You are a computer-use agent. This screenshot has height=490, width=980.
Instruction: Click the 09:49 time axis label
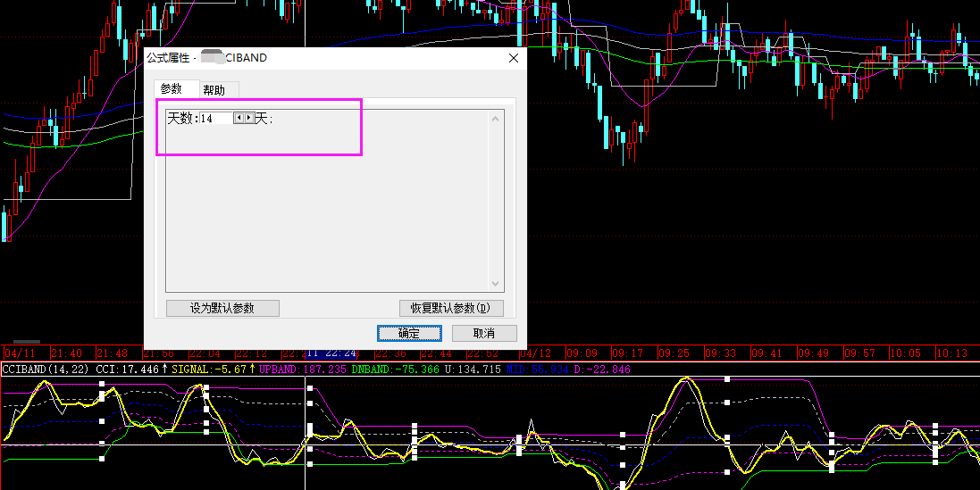(814, 354)
